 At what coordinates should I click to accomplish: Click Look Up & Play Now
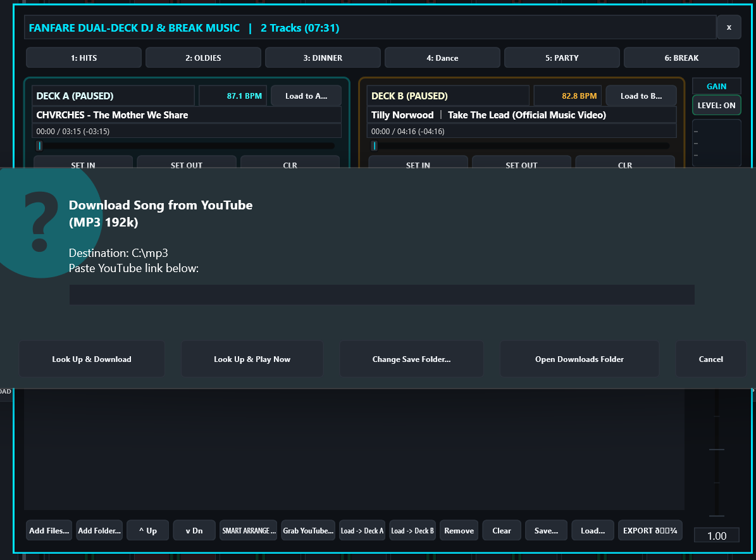click(x=252, y=359)
